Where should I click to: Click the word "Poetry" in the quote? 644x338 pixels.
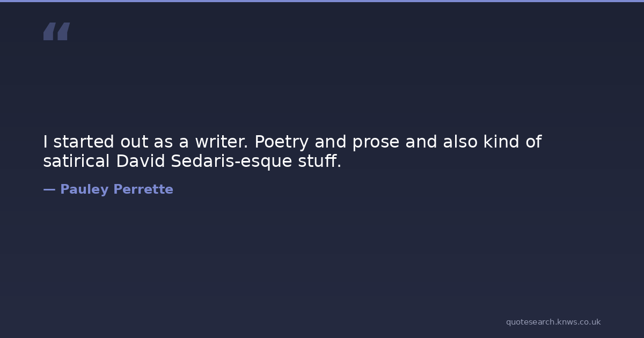(x=282, y=142)
